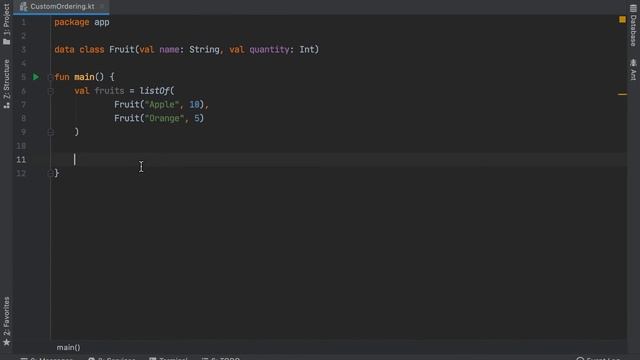The width and height of the screenshot is (640, 360).
Task: Open the Ant tool window
Action: pyautogui.click(x=633, y=70)
